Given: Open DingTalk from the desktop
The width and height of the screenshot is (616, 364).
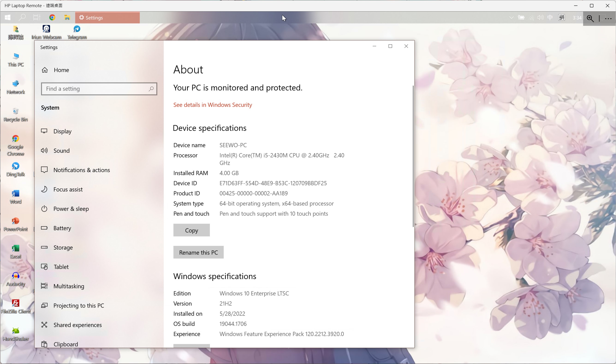Looking at the screenshot, I should [x=16, y=170].
